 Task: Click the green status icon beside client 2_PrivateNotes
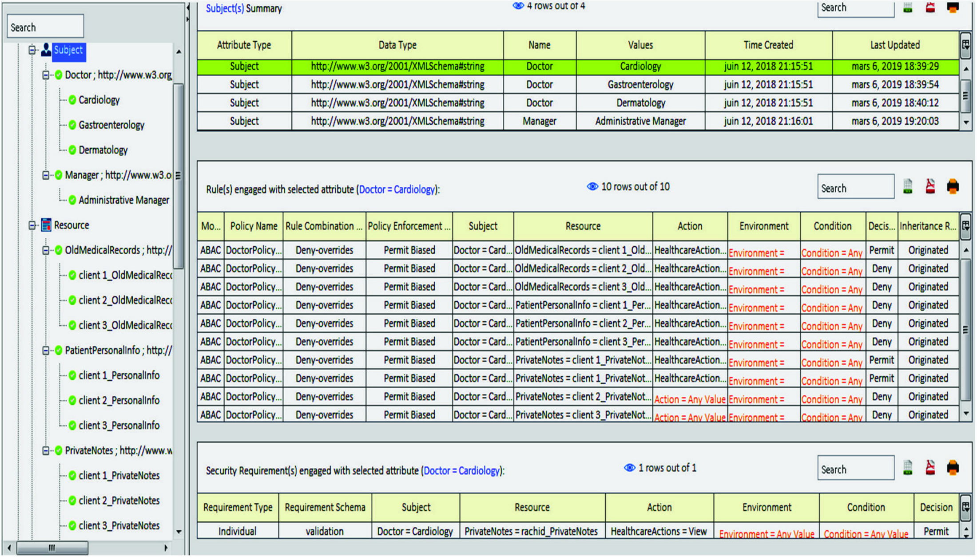coord(72,501)
